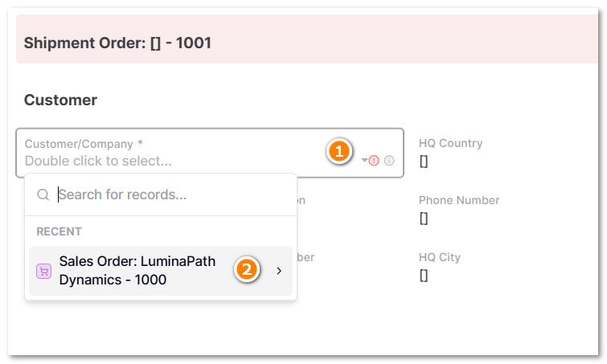Click the empty HQ Country value
This screenshot has width=607, height=364.
pos(424,162)
